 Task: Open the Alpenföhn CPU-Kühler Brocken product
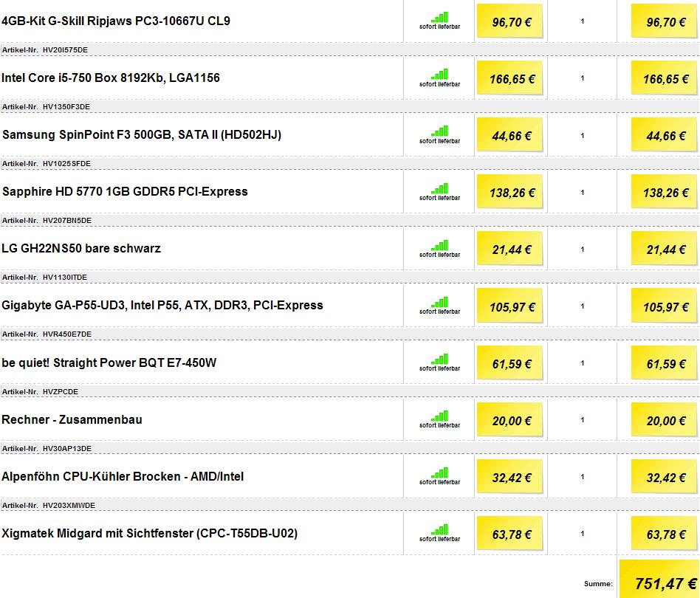123,477
